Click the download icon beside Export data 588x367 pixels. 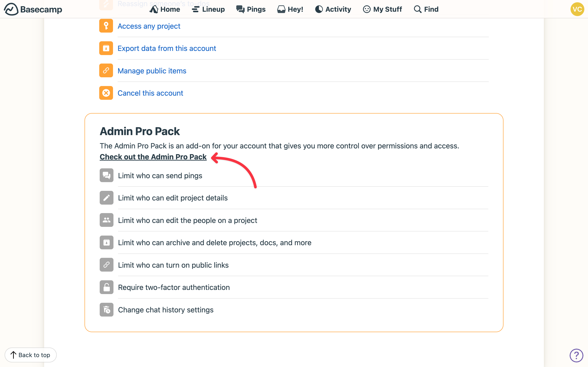106,48
